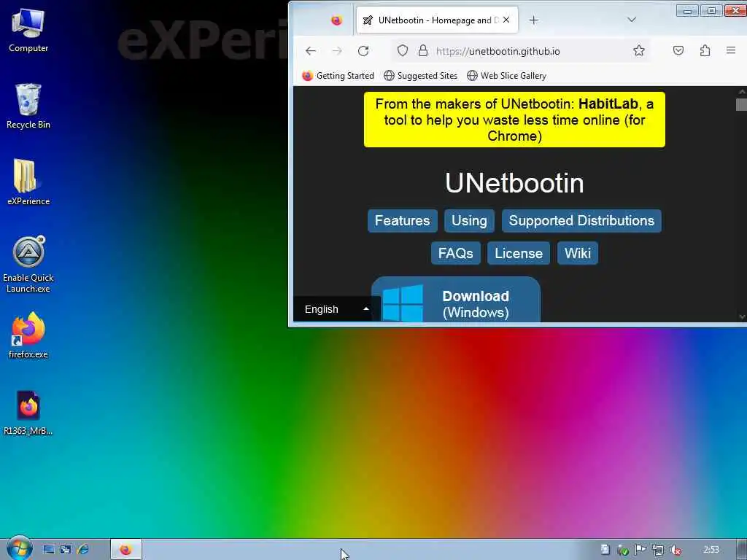Screen dimensions: 747x560
Task: Click the Show Desktop quick launch icon
Action: tap(49, 550)
